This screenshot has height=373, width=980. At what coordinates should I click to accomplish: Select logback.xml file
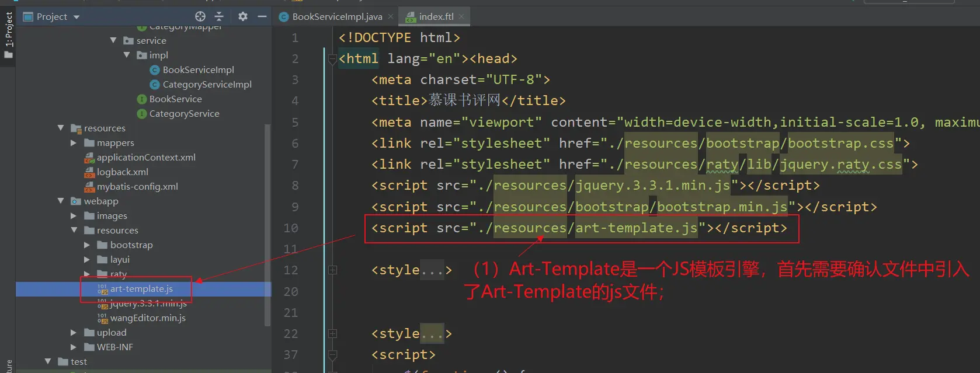pos(123,172)
